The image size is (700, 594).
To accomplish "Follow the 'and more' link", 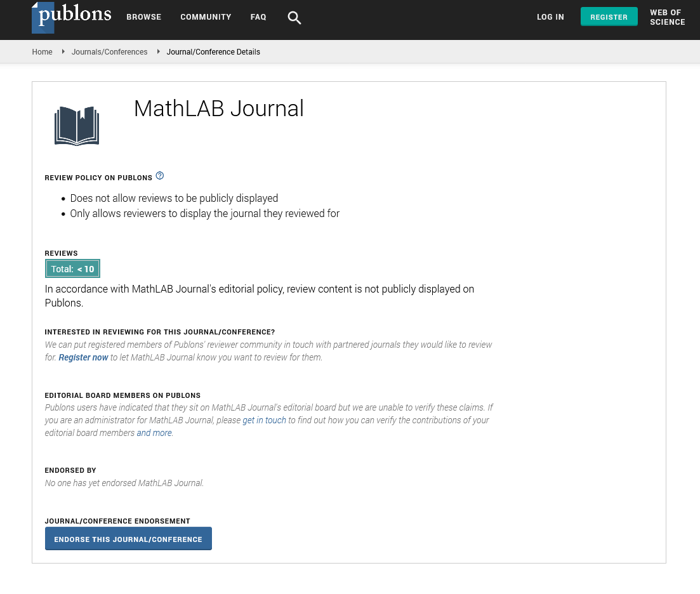I will 154,433.
